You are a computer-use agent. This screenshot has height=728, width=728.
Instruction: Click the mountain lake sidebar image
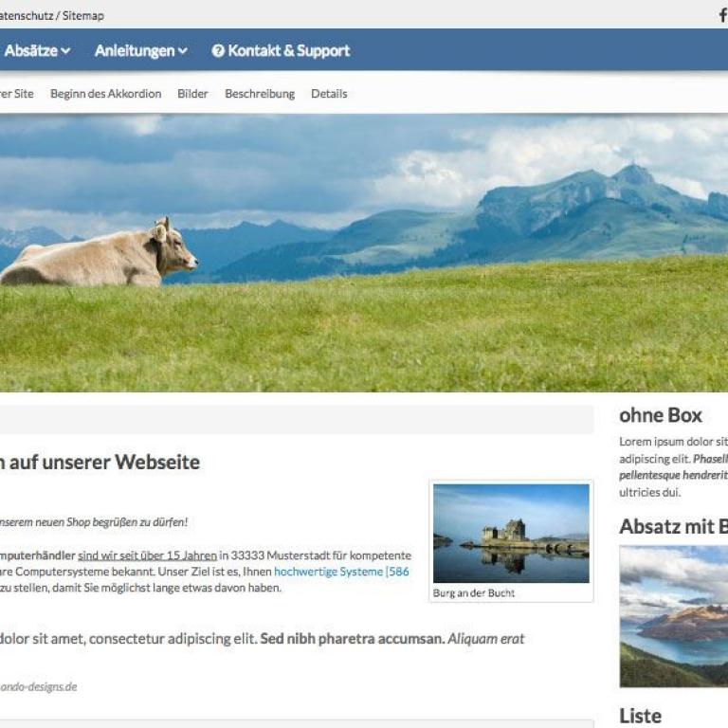[x=674, y=616]
